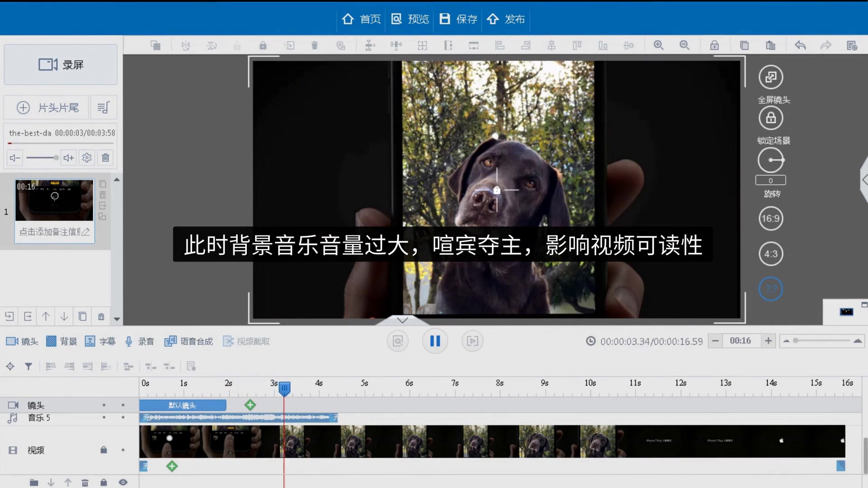
Task: Delete the selected object via the toolbar trash icon
Action: tap(315, 45)
